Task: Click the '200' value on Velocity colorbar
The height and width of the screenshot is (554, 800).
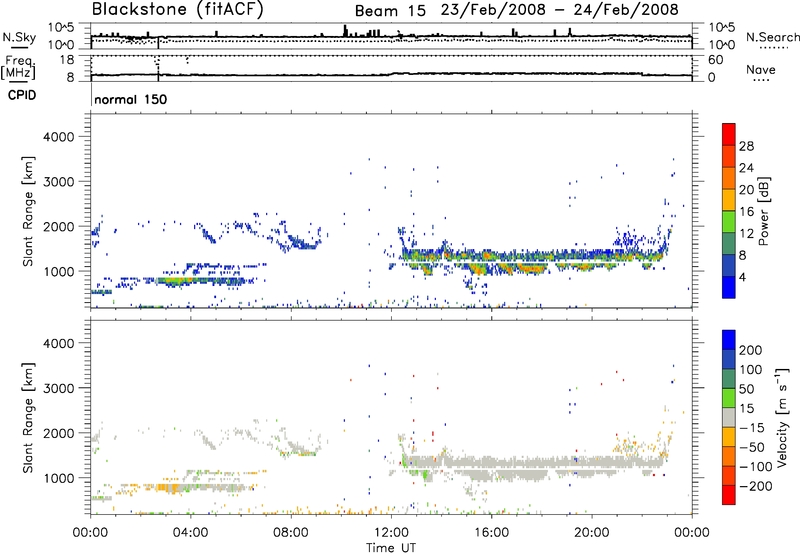Action: (751, 350)
